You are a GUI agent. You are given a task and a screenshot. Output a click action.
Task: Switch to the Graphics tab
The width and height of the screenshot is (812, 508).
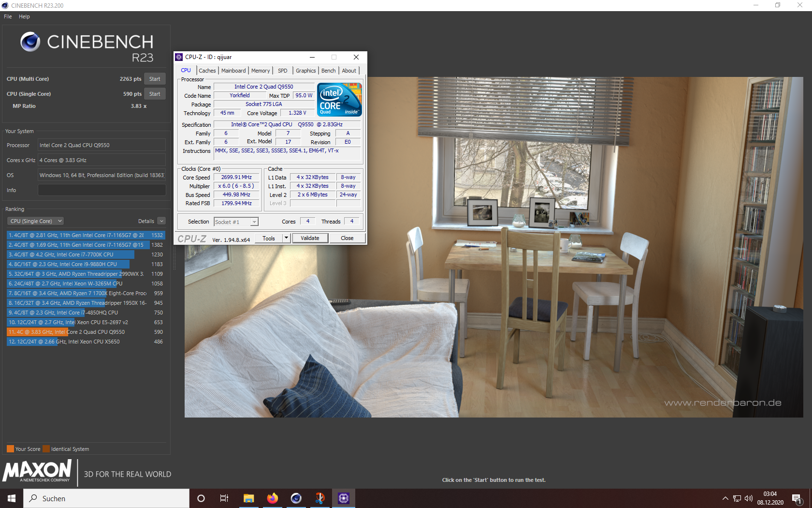click(306, 71)
